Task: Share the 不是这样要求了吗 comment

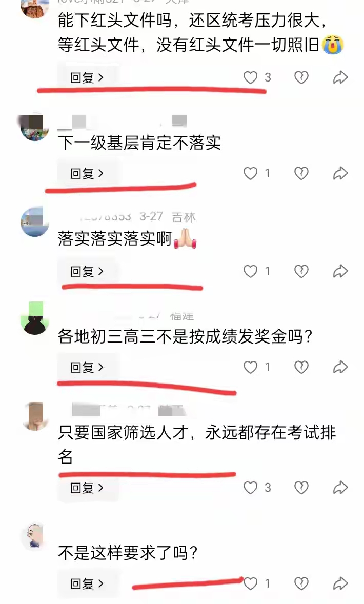Action: click(x=340, y=584)
